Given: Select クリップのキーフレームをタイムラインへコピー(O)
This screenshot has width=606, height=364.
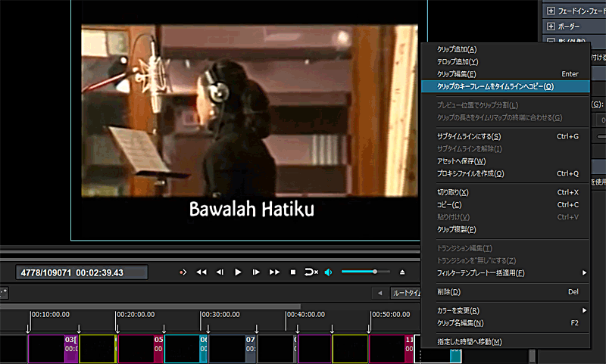Looking at the screenshot, I should pyautogui.click(x=505, y=86).
